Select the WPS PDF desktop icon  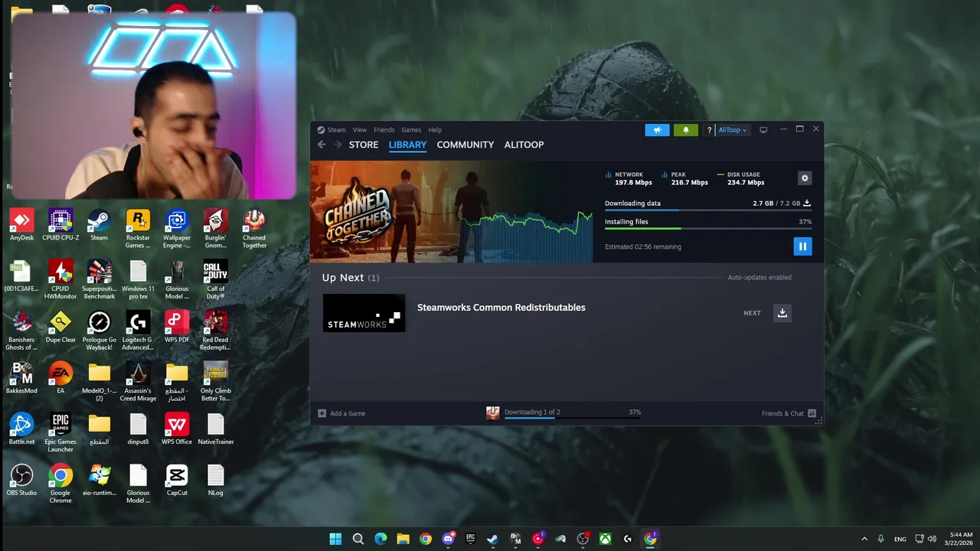pyautogui.click(x=177, y=328)
